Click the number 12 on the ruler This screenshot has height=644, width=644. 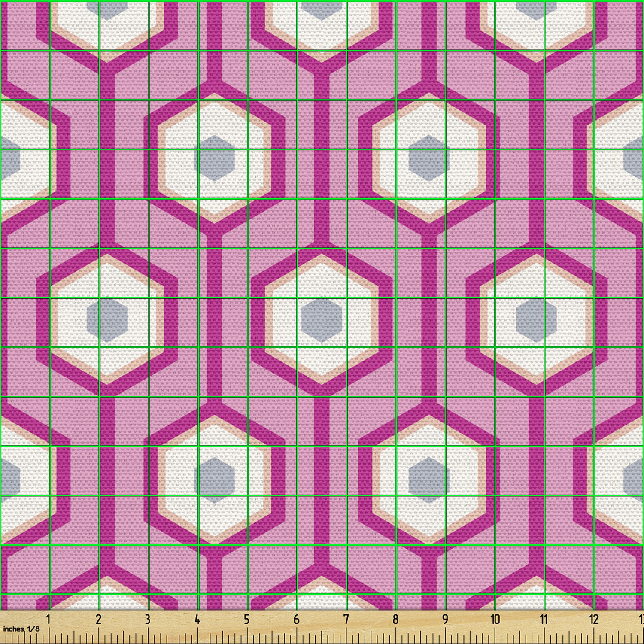click(x=594, y=619)
